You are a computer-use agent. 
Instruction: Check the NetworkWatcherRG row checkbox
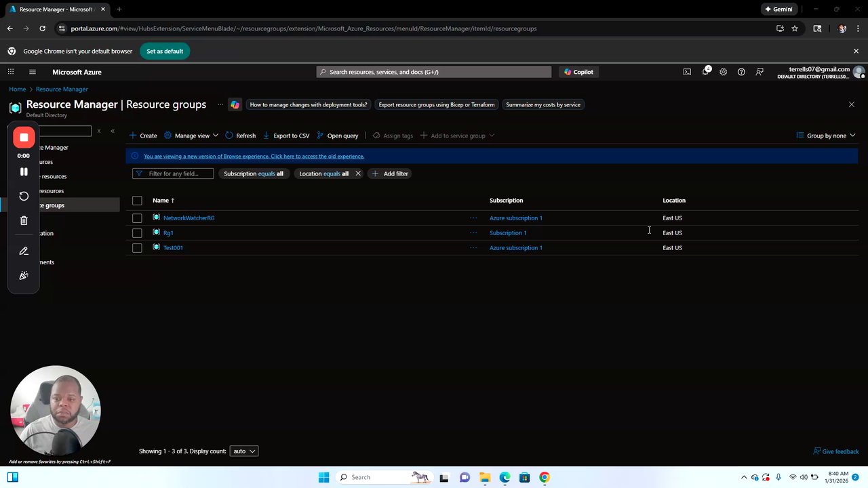[x=137, y=218]
